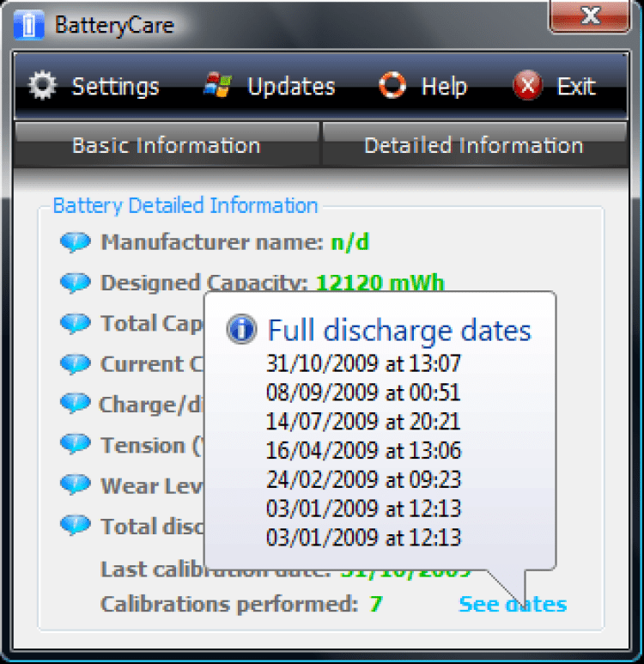Click info bubble beside Current Capacity

[x=76, y=364]
